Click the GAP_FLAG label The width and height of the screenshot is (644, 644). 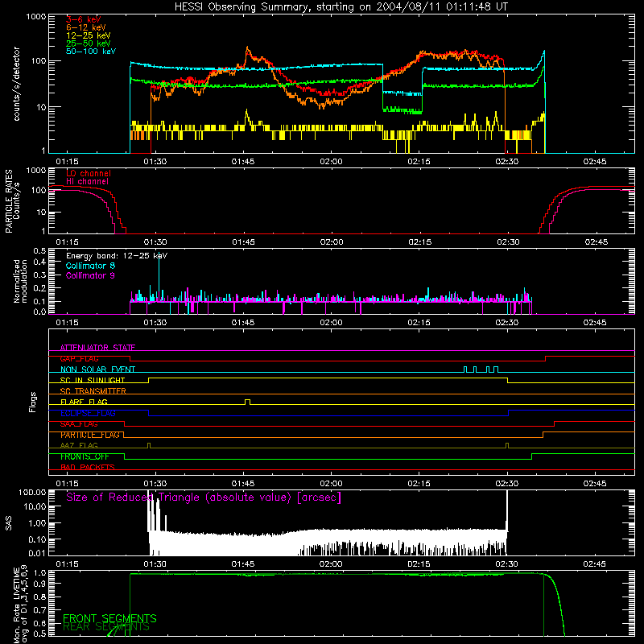[x=79, y=358]
